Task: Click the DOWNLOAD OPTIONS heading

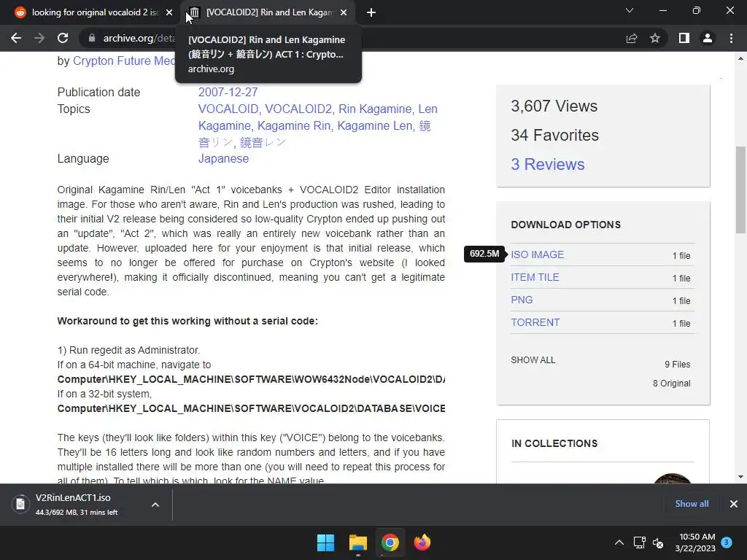Action: point(565,225)
